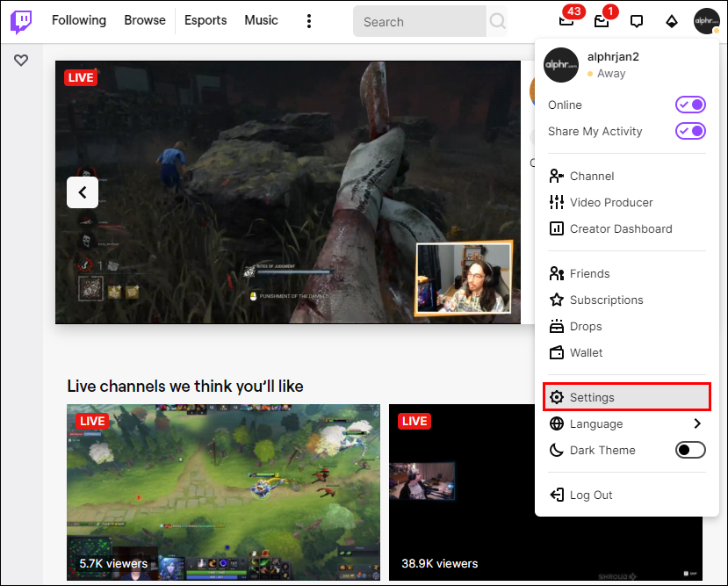Click into the Search input field
Screen dimensions: 728x586
click(x=420, y=21)
